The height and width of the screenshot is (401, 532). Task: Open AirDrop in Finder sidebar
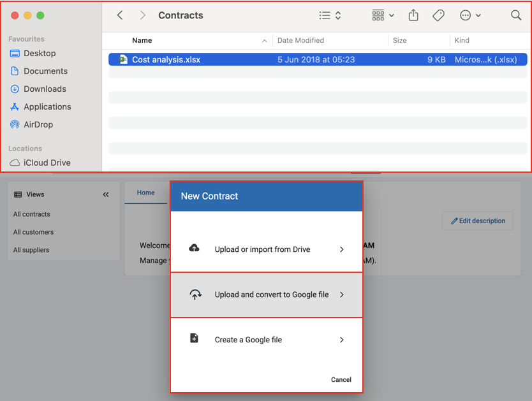pyautogui.click(x=38, y=124)
